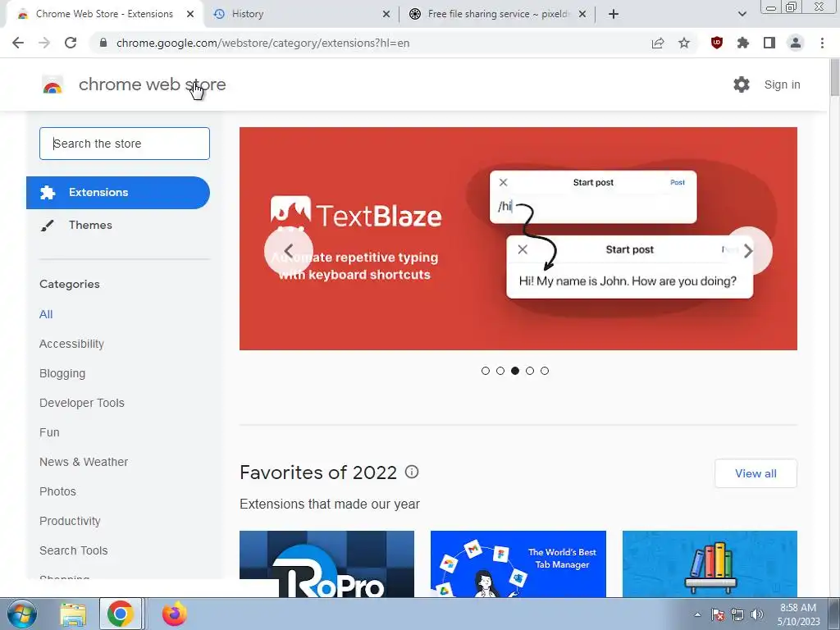
Task: Open the TextBlaze banner
Action: [x=518, y=239]
